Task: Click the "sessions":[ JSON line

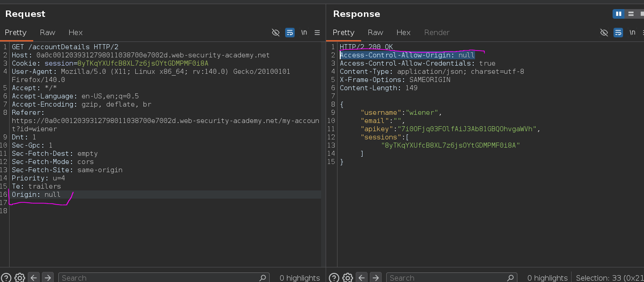Action: tap(385, 137)
